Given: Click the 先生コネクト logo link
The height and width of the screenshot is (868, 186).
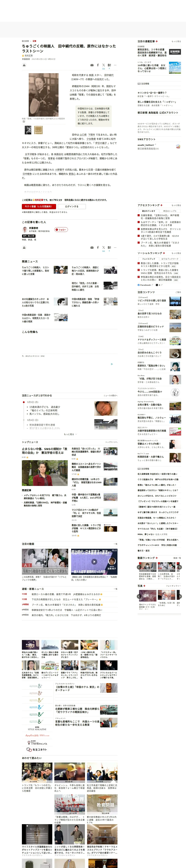Looking at the screenshot, I should [x=37, y=749].
